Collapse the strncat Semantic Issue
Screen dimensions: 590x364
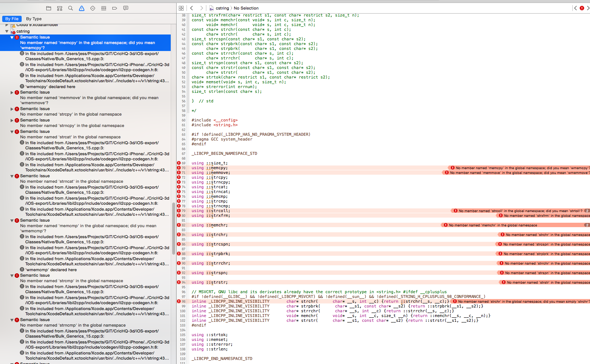12,176
